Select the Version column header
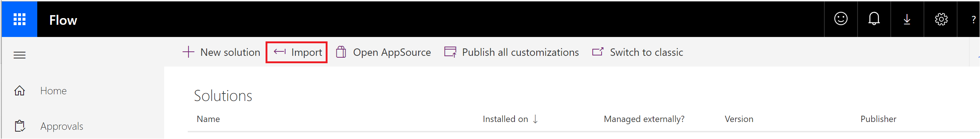Screen dimensions: 980x139 pos(739,119)
